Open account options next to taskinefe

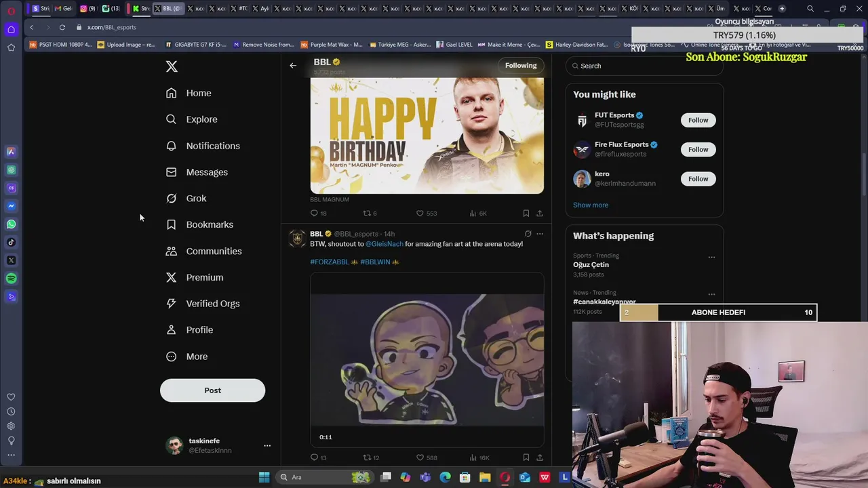[267, 445]
